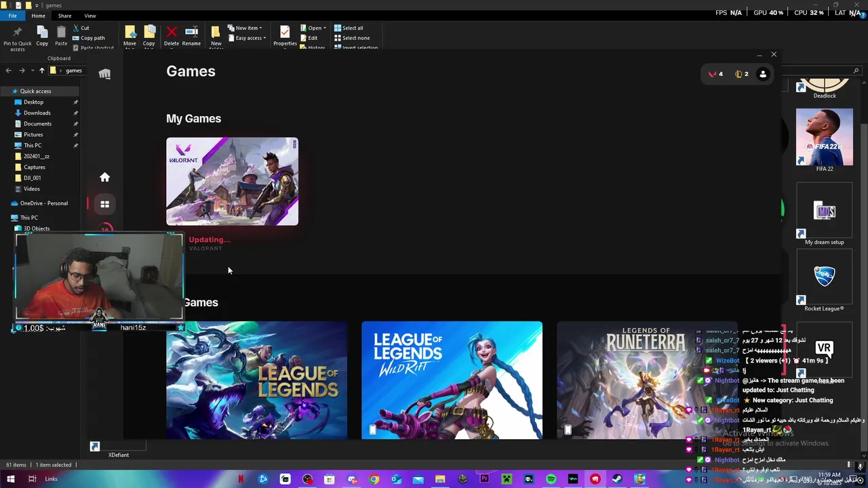The image size is (868, 488).
Task: Select OneDrive - Personal in navigation pane
Action: [x=43, y=203]
